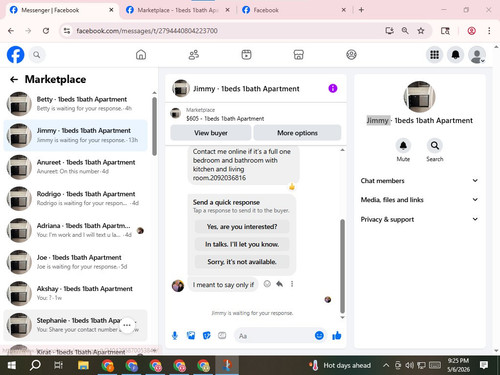Screen dimensions: 500x375
Task: Go back with browser back arrow
Action: 11,31
